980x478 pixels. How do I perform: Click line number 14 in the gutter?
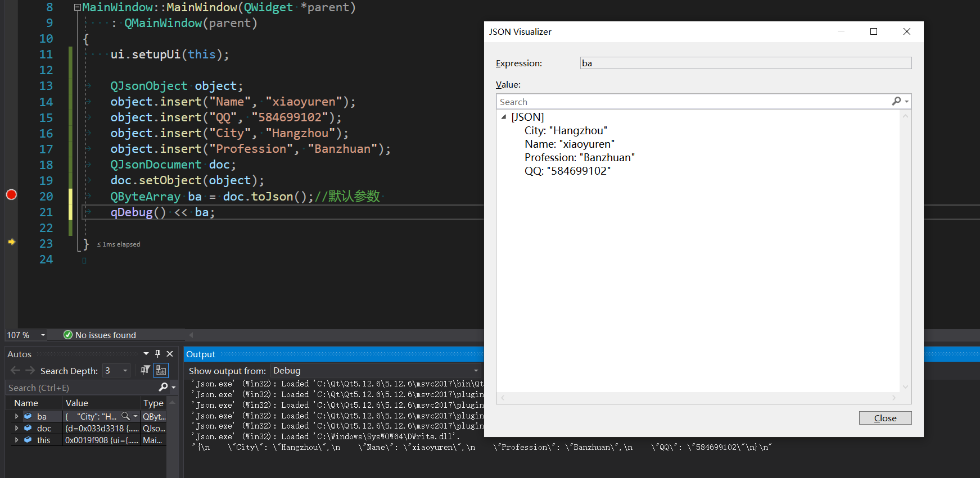click(x=46, y=102)
